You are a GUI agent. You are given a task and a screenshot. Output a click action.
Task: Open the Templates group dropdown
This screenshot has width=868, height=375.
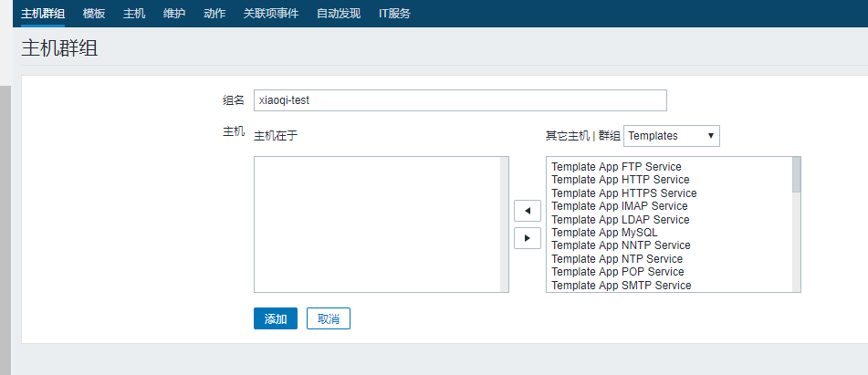point(672,136)
